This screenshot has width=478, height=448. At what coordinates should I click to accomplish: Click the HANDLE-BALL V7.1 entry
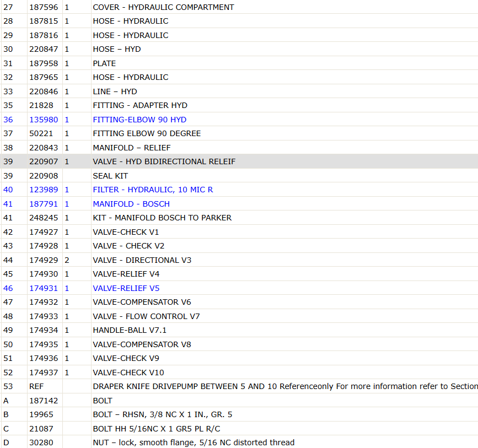[130, 330]
